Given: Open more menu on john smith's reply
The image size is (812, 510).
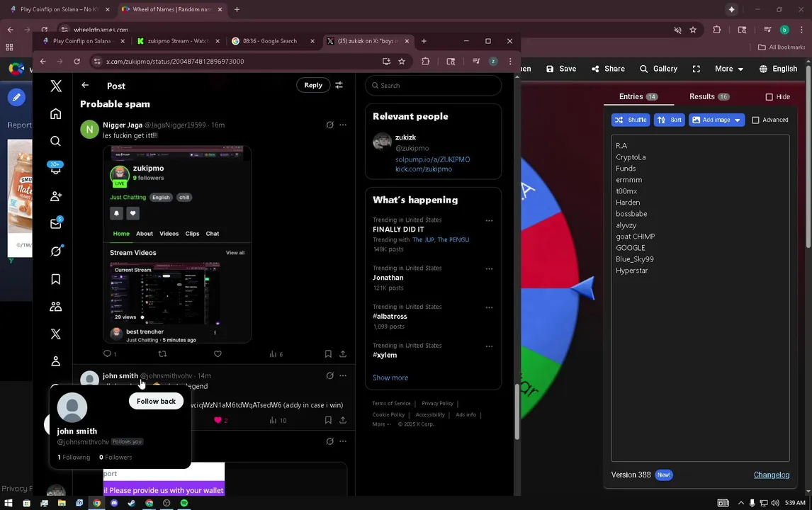Looking at the screenshot, I should [343, 375].
